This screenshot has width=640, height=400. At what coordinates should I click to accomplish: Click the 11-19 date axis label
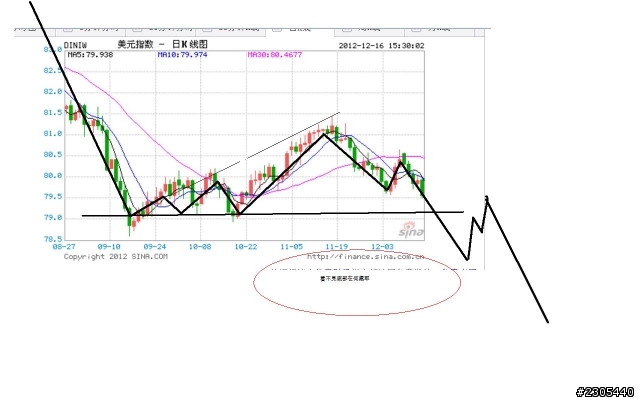point(337,247)
